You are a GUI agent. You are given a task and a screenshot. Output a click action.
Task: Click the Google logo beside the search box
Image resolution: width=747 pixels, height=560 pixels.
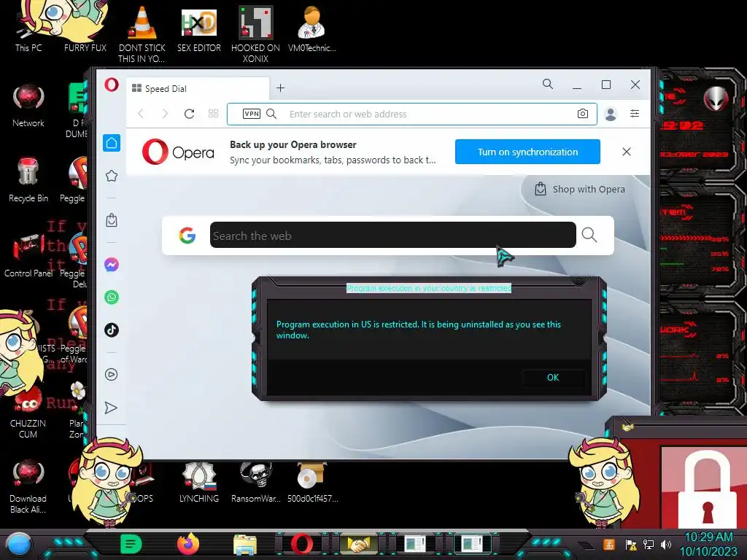pyautogui.click(x=187, y=236)
